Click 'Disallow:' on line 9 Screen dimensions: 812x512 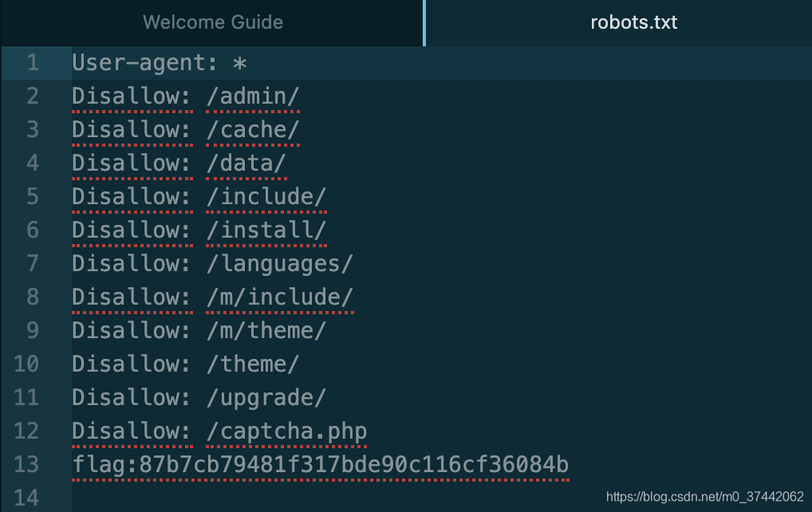[x=132, y=330]
